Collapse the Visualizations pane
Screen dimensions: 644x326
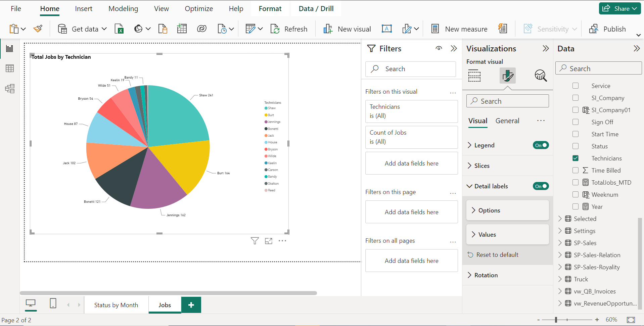point(546,48)
